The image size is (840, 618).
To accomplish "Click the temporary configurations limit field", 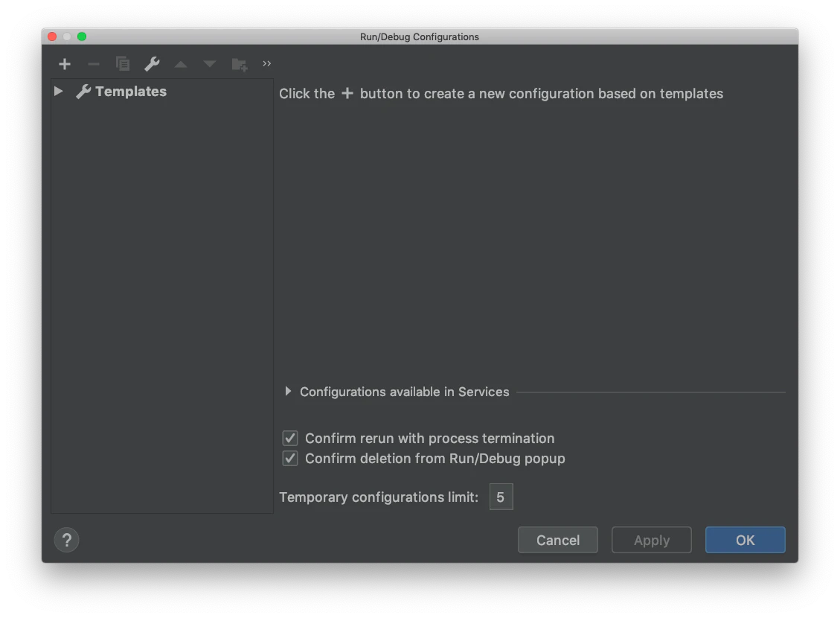I will (x=501, y=497).
